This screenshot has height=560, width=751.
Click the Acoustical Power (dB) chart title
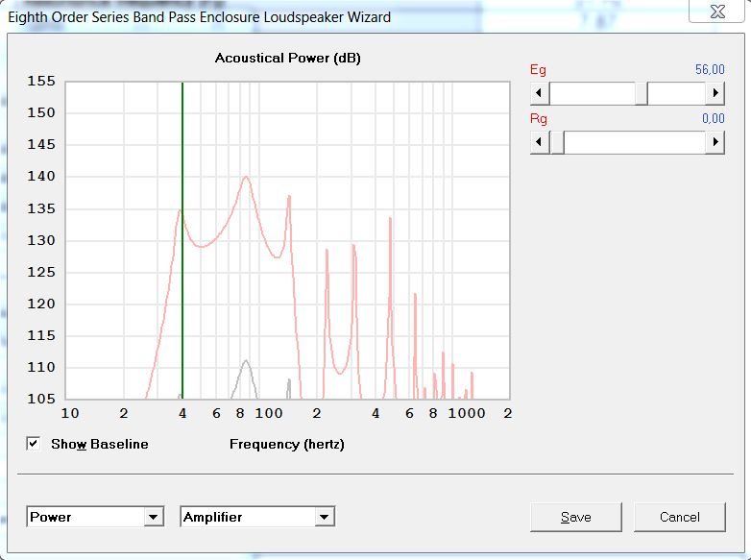click(x=287, y=58)
